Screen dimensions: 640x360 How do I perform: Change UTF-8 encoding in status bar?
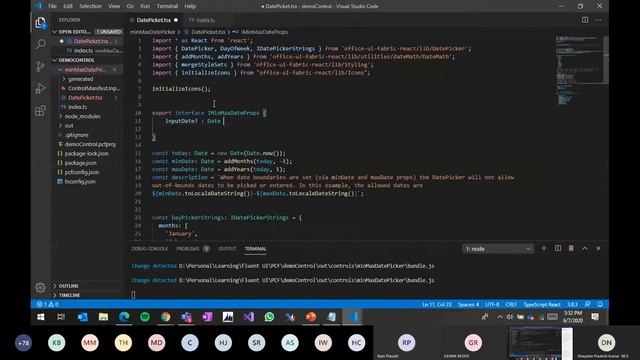492,304
